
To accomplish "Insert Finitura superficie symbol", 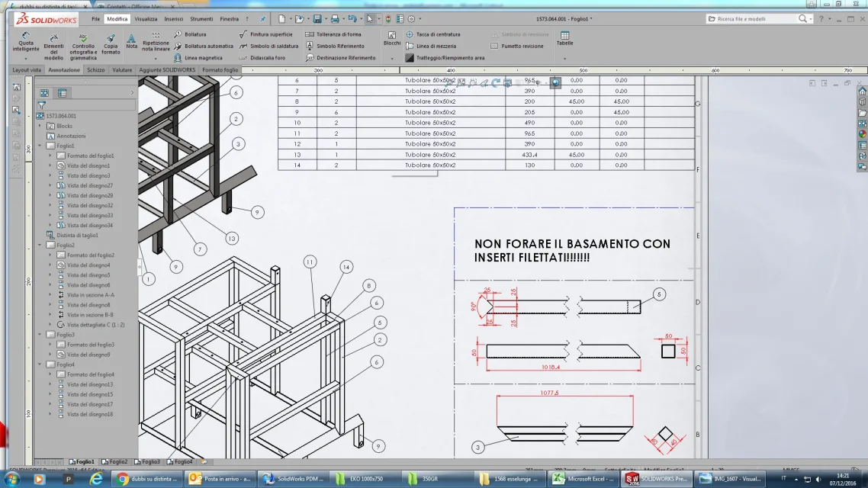I will 265,34.
